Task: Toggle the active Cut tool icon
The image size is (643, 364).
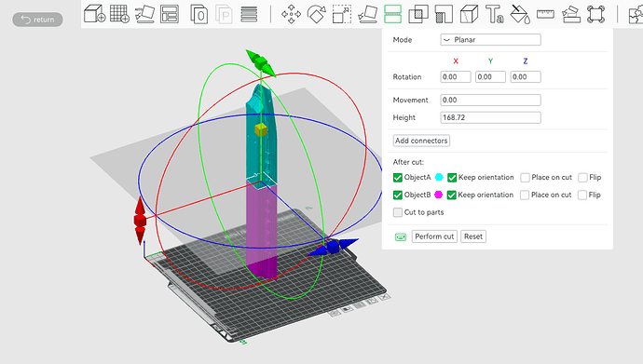Action: click(393, 14)
